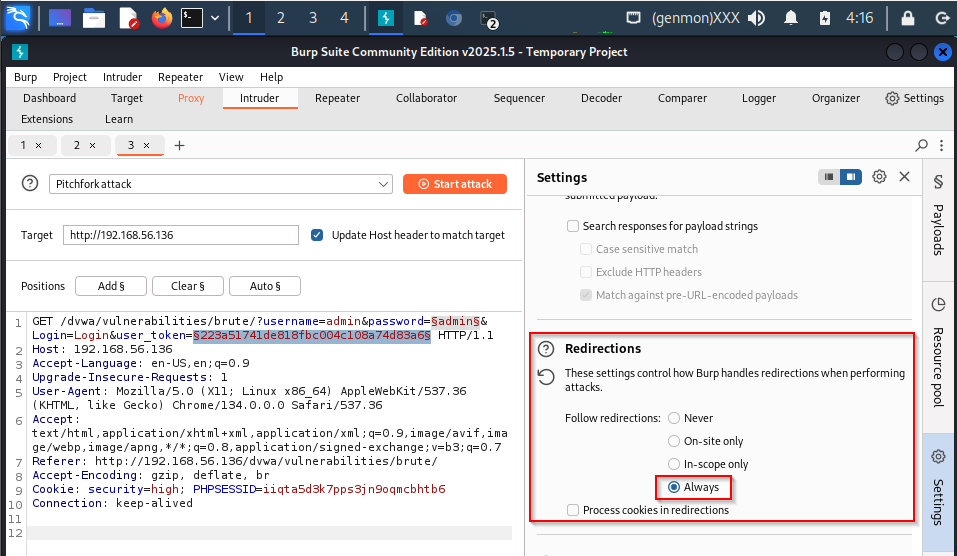Open the View menu
Image resolution: width=957 pixels, height=556 pixels.
point(231,77)
